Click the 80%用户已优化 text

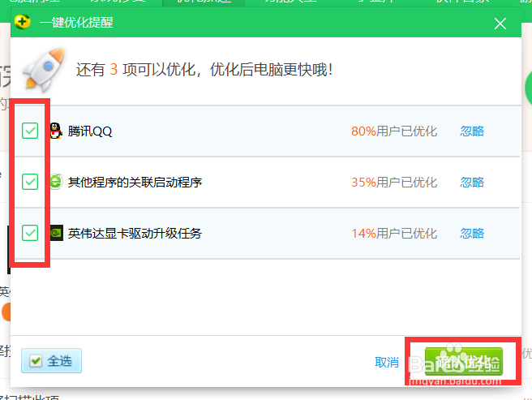[x=394, y=131]
